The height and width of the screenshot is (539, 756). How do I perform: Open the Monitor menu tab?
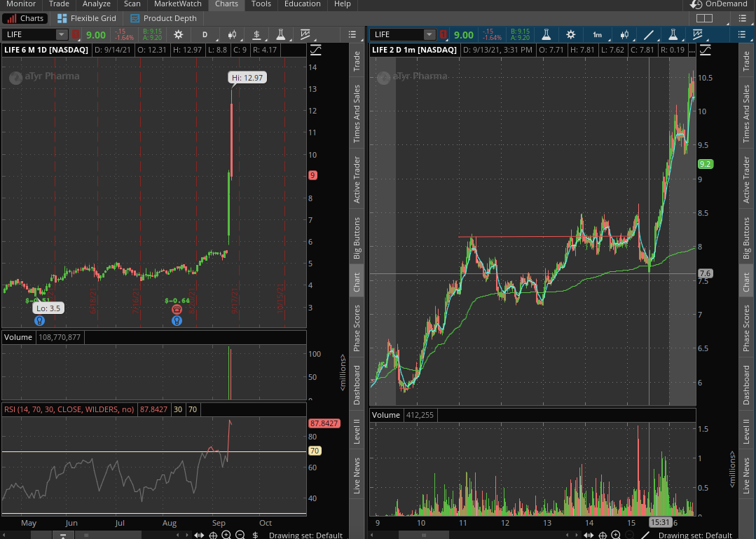click(21, 4)
